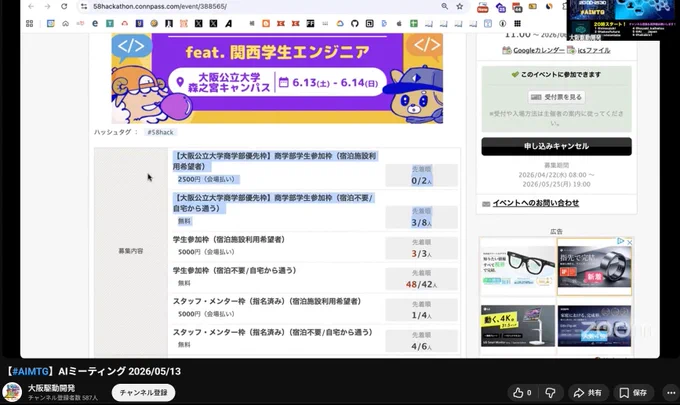
Task: Click the '0/2人' capacity count
Action: pos(422,181)
